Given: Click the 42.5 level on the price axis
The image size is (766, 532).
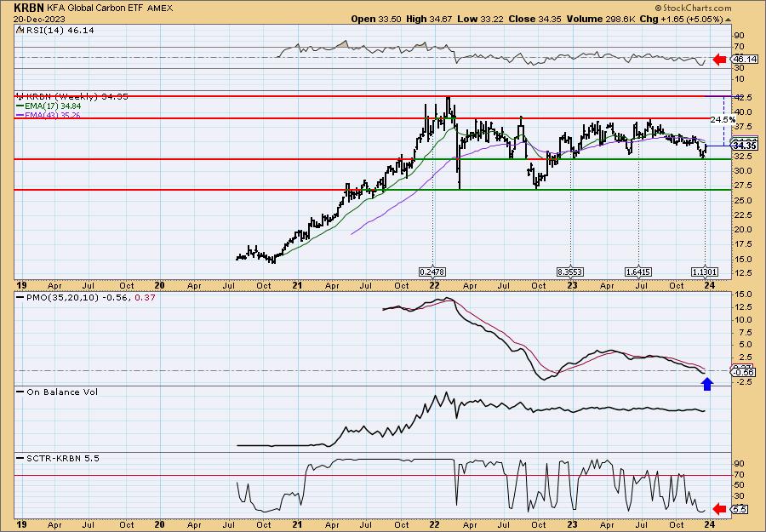Looking at the screenshot, I should (x=742, y=98).
